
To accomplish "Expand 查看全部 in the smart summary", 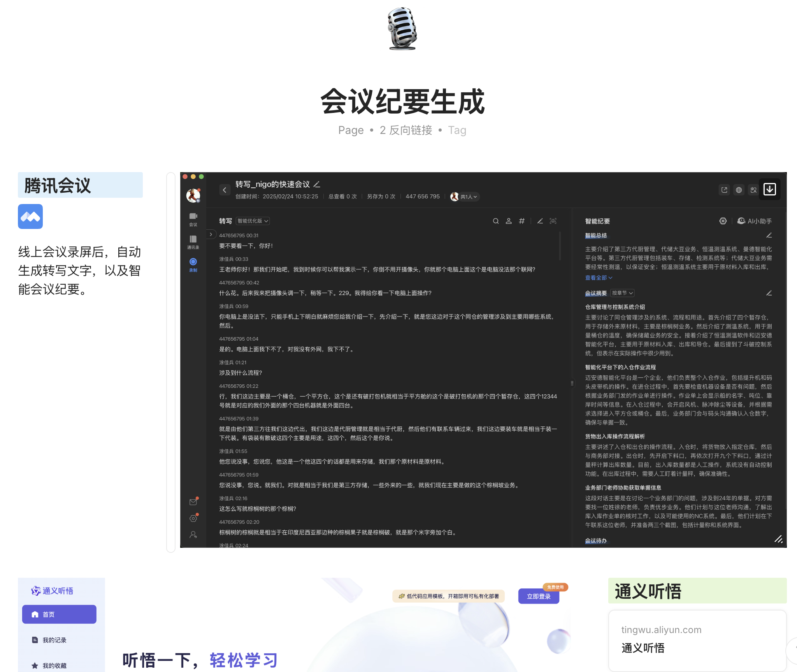I will [x=599, y=278].
